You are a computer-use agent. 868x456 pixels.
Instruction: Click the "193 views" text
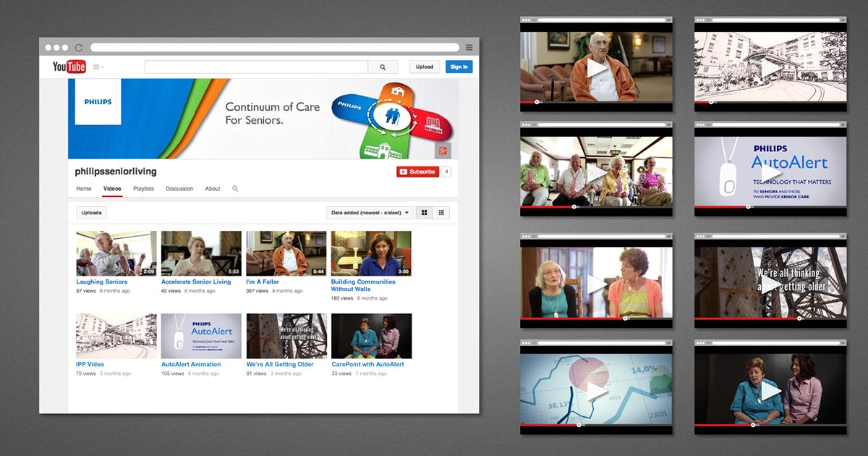tap(343, 298)
